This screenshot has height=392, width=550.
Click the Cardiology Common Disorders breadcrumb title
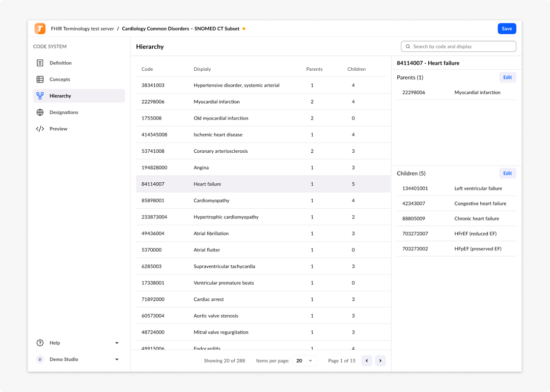[x=181, y=29]
